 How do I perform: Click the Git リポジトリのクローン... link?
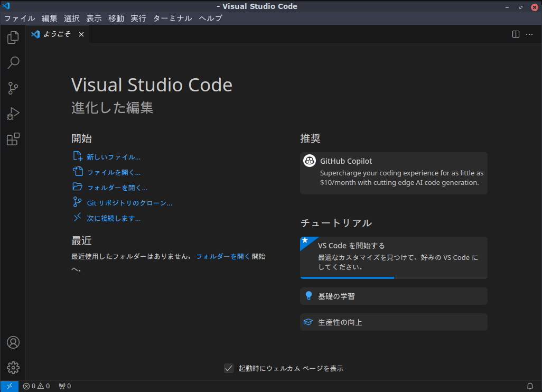(129, 203)
